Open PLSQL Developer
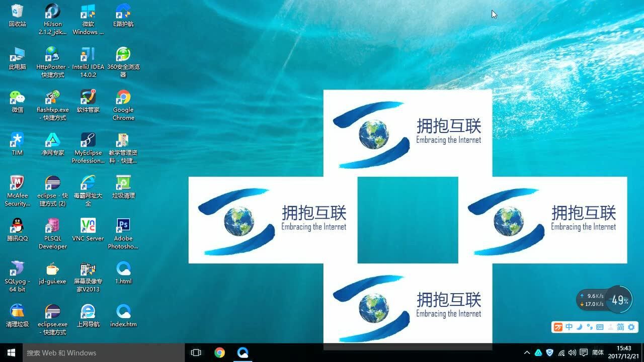Image resolution: width=644 pixels, height=362 pixels. coord(52,226)
